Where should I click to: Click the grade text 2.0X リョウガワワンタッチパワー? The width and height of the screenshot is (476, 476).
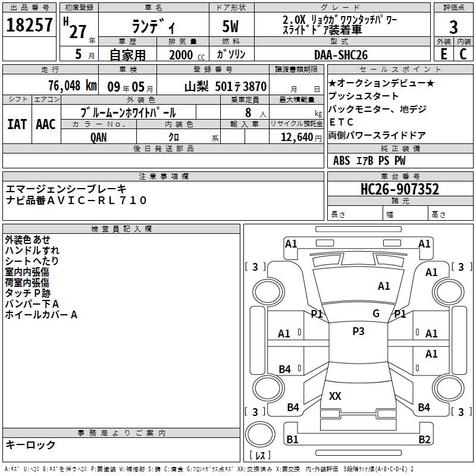(339, 20)
